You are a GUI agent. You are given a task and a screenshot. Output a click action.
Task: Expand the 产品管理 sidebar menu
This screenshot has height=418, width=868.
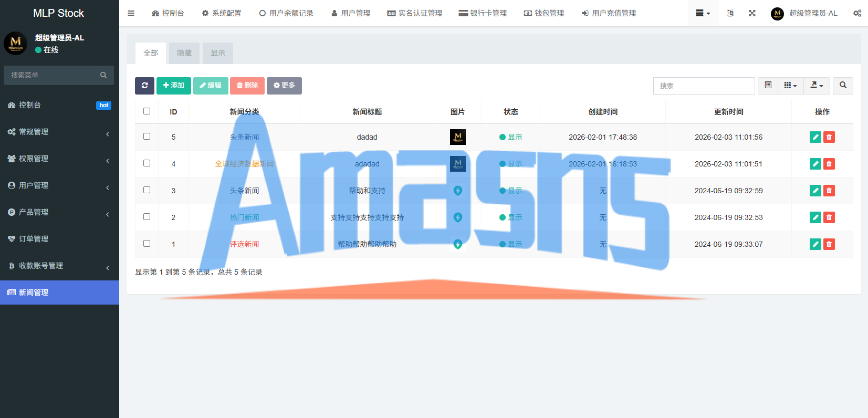59,212
